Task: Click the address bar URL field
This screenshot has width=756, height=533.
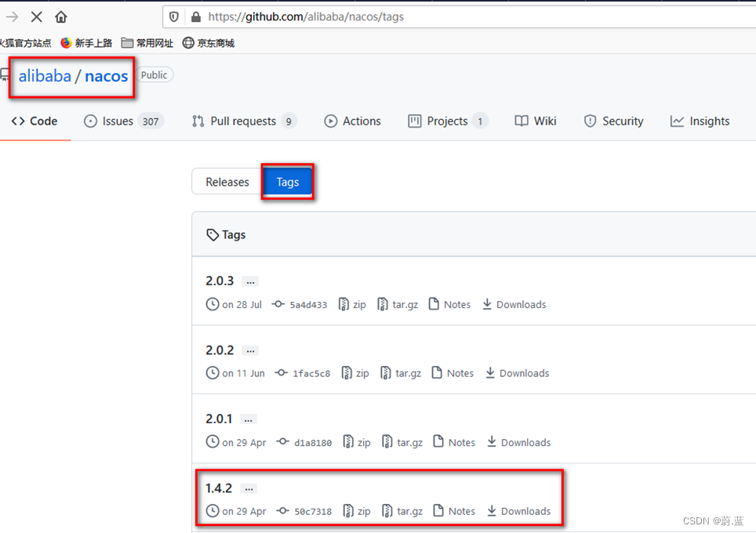Action: pos(458,17)
